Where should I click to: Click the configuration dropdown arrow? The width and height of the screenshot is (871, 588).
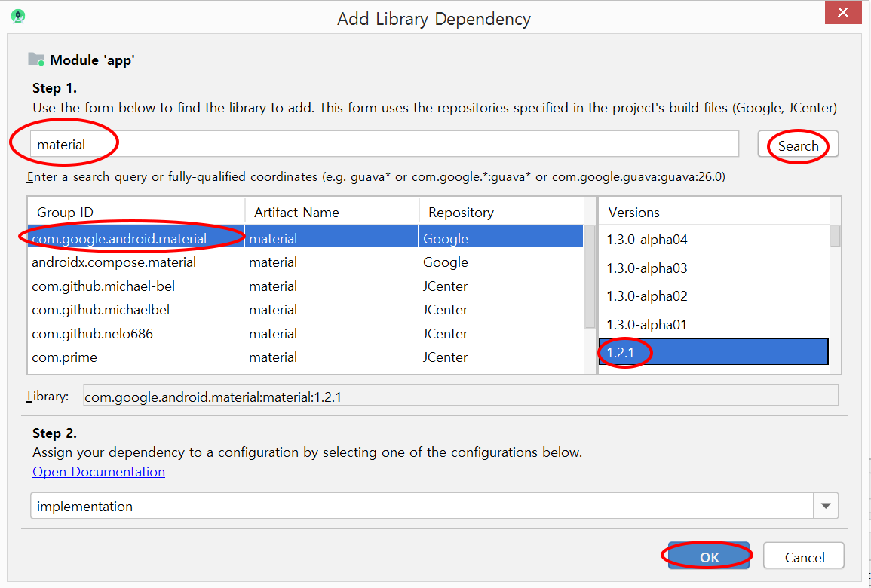point(826,506)
